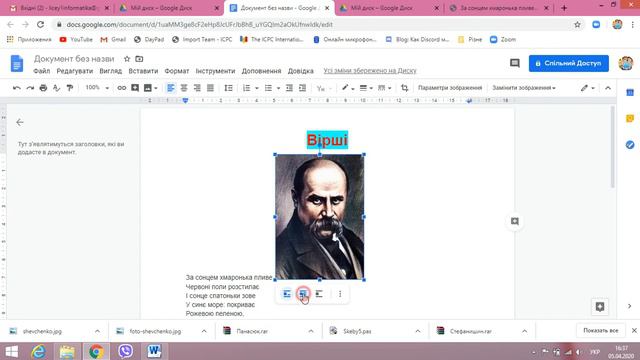Open the border dash style dropdown
The height and width of the screenshot is (360, 640).
coord(384,88)
